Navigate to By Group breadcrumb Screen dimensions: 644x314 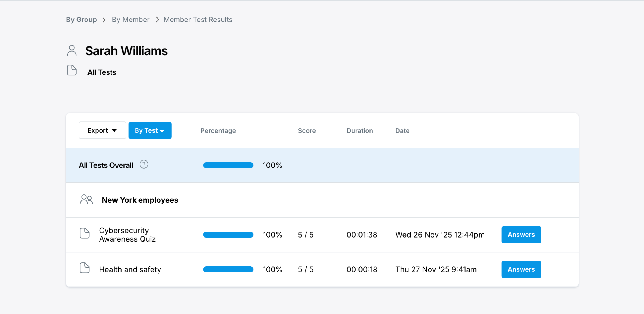click(81, 20)
